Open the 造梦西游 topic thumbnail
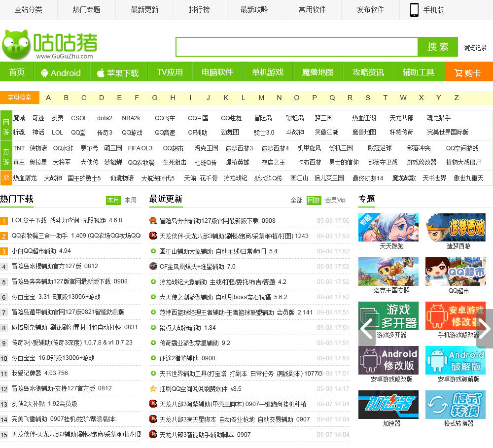Screen dimensions: 493x448 [455, 227]
